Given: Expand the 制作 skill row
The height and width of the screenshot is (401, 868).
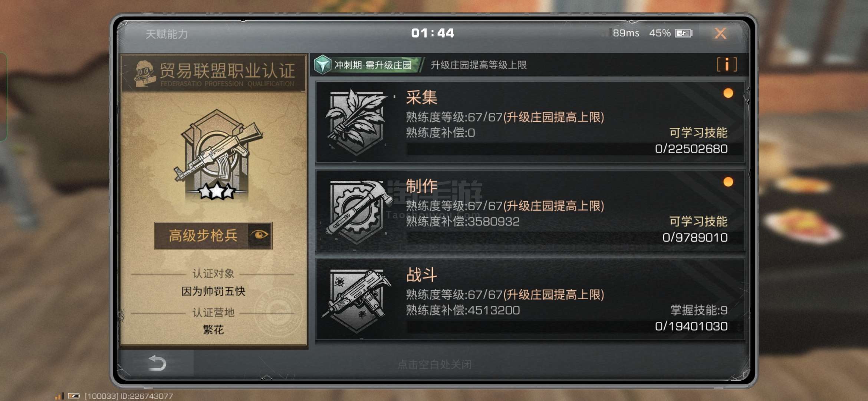Looking at the screenshot, I should click(530, 211).
